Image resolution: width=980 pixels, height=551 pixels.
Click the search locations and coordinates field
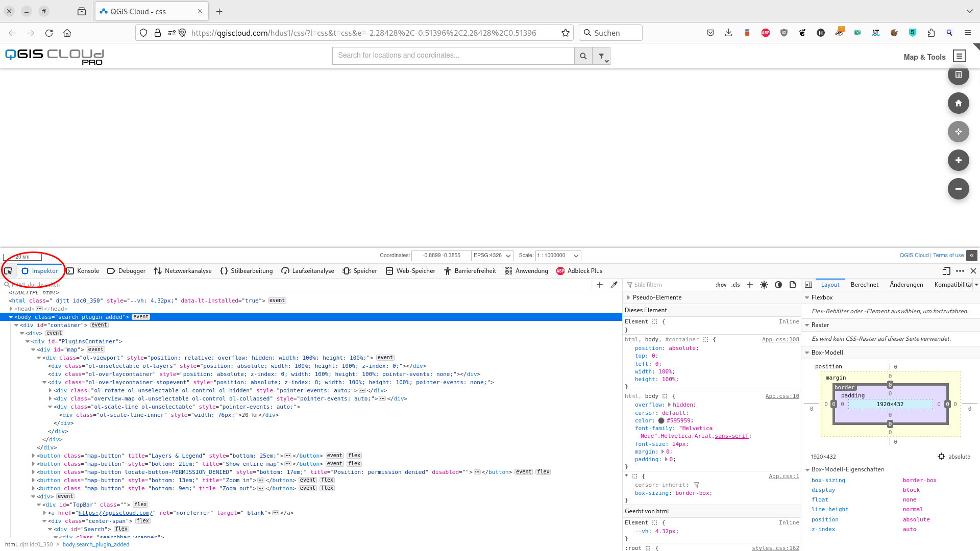coord(453,56)
